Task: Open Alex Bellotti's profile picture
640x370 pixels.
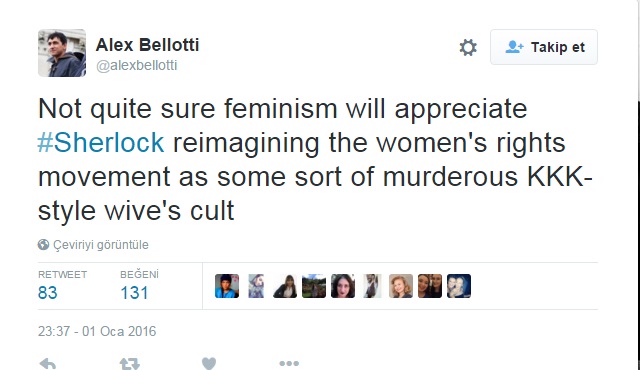Action: (x=62, y=53)
